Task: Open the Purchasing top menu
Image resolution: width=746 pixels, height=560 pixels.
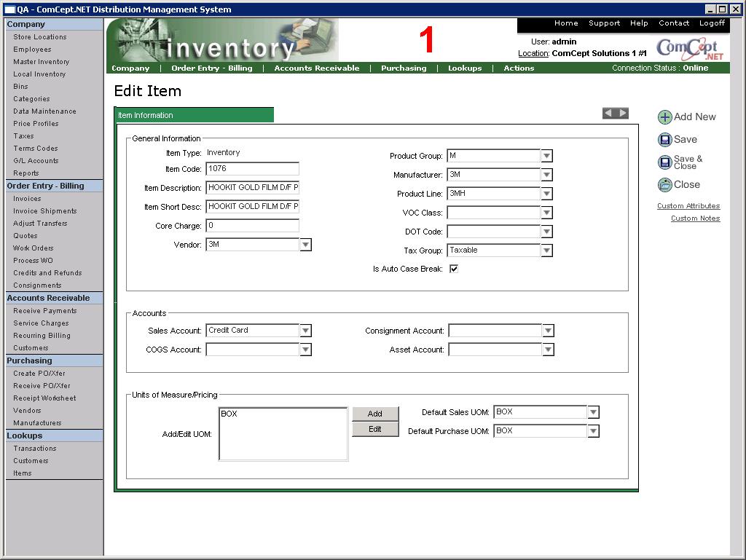Action: tap(404, 68)
